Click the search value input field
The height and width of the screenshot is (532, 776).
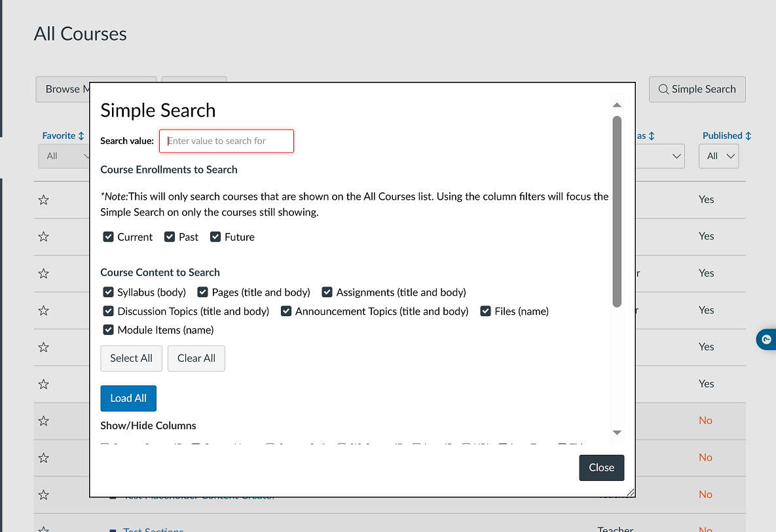[226, 141]
